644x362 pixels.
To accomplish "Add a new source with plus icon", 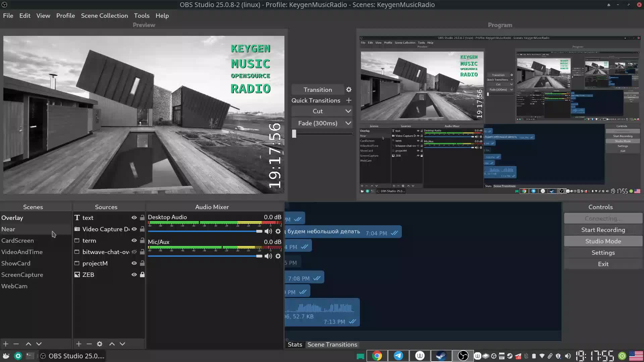I will point(78,344).
